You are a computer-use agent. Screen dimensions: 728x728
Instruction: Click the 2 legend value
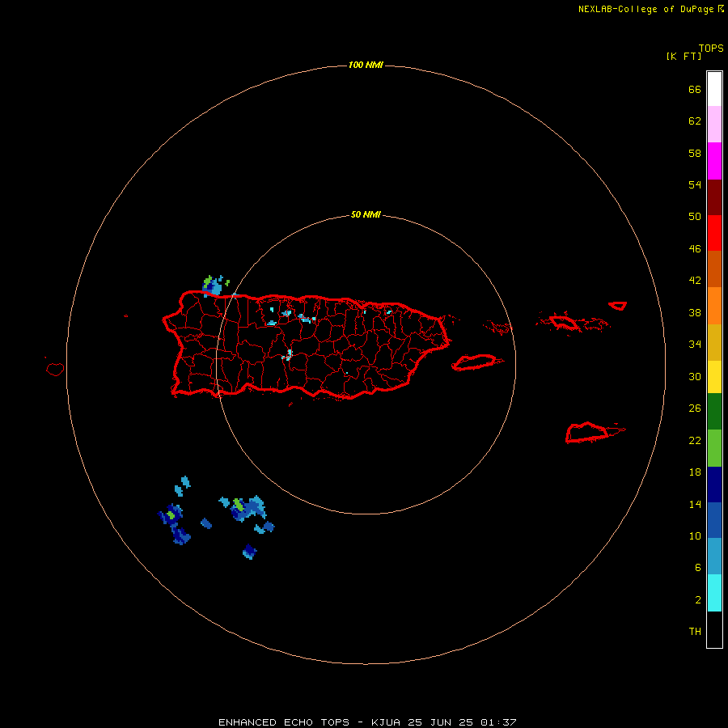click(698, 599)
